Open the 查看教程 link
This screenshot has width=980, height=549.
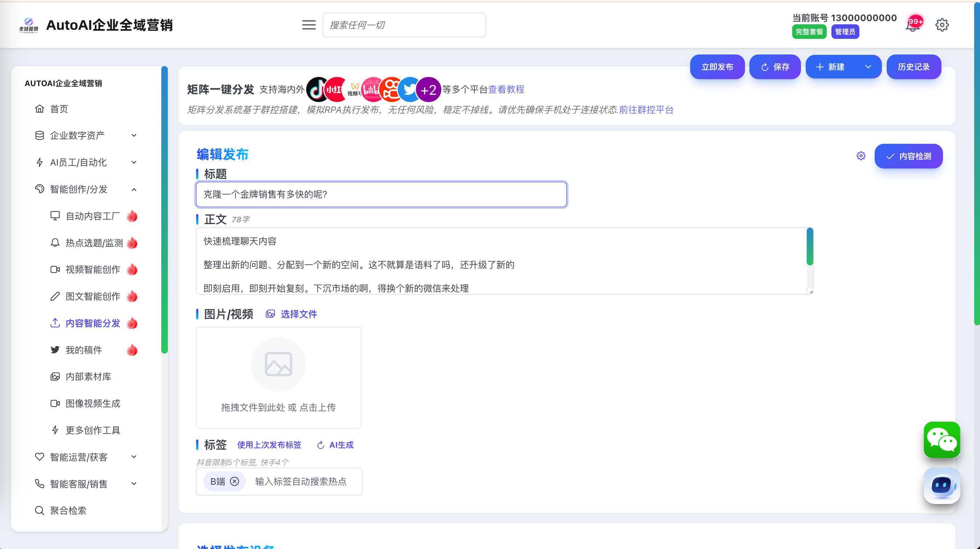(506, 89)
